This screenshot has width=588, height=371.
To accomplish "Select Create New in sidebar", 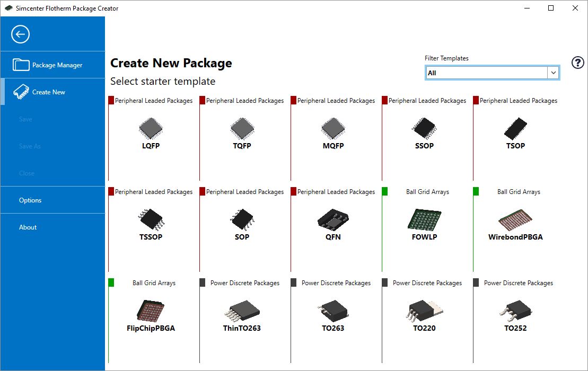I will 52,92.
